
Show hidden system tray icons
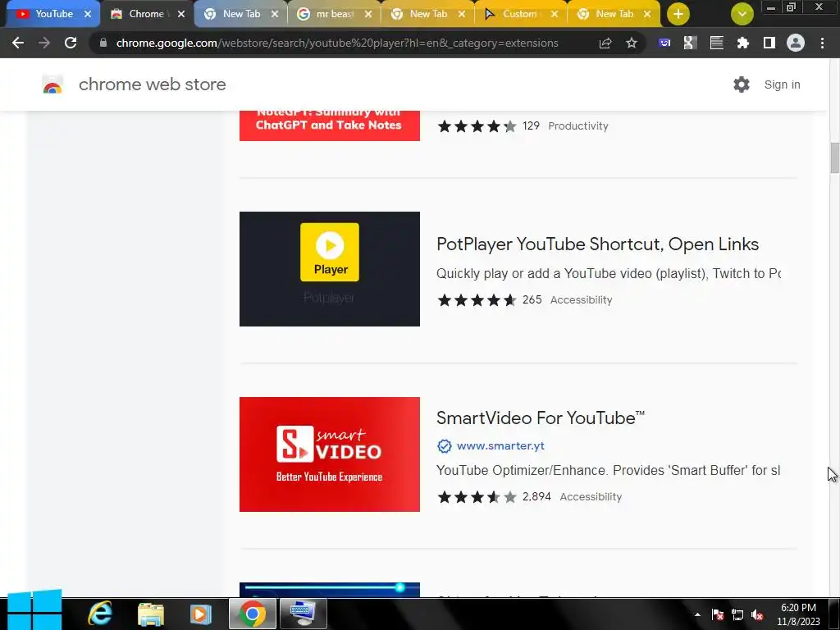[x=697, y=614]
